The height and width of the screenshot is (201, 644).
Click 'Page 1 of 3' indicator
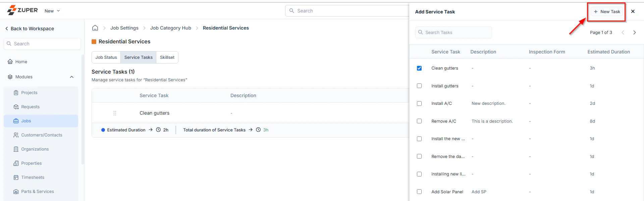pyautogui.click(x=601, y=33)
